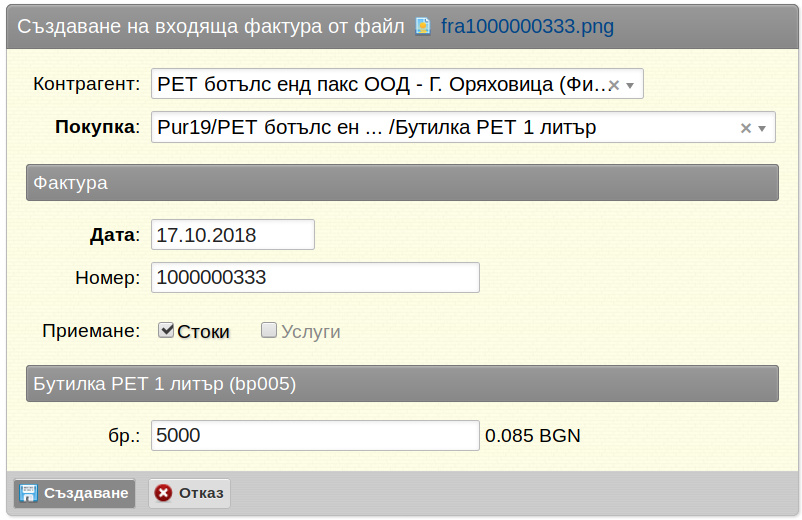Clear the Покупка selection with its x
802x520 pixels.
click(x=746, y=128)
